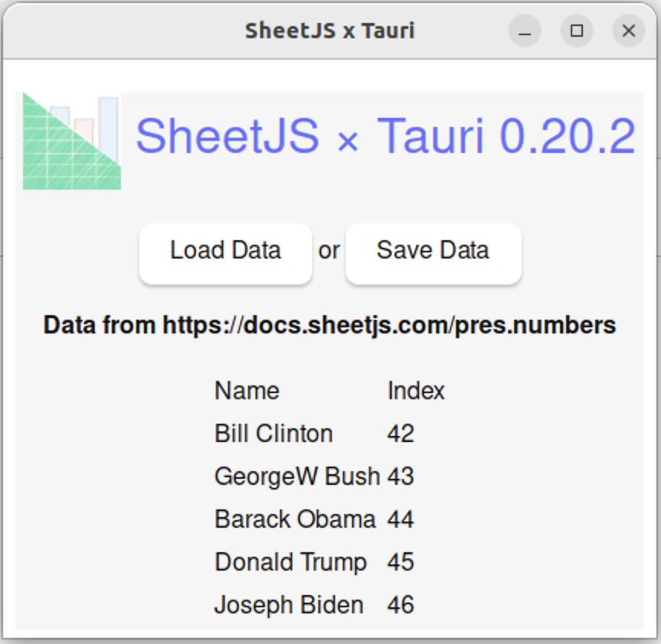Select the Barack Obama cell
Image resolution: width=661 pixels, height=644 pixels.
(x=295, y=519)
